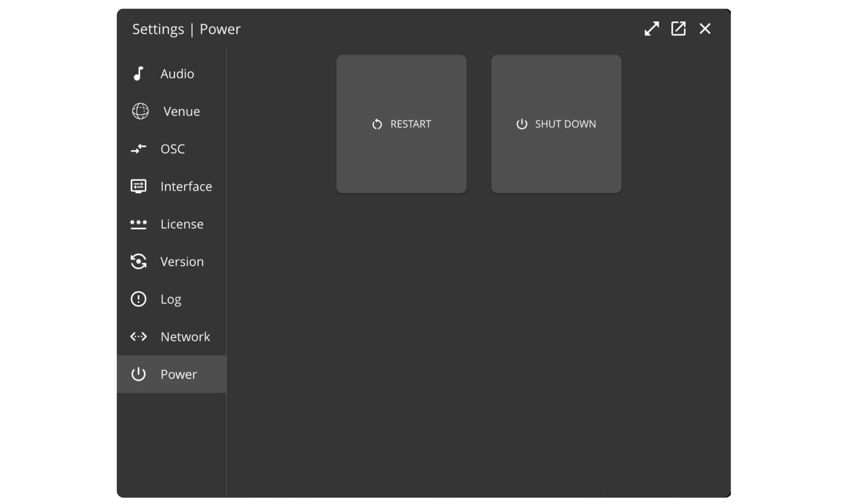Viewport: 849px width, 504px height.
Task: Click the Network arrows icon in sidebar
Action: [138, 337]
